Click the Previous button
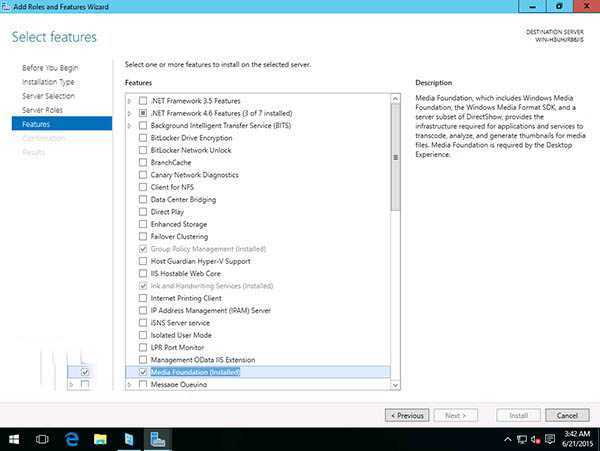The image size is (600, 451). point(407,415)
